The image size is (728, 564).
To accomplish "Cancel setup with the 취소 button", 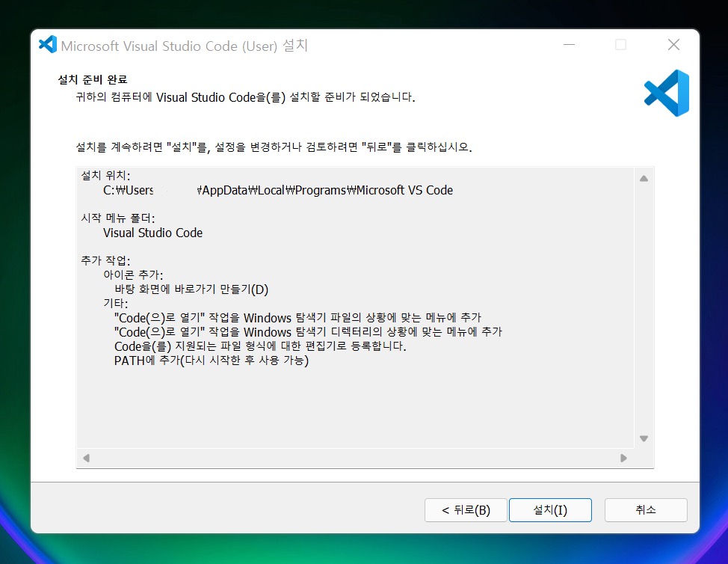I will 646,510.
